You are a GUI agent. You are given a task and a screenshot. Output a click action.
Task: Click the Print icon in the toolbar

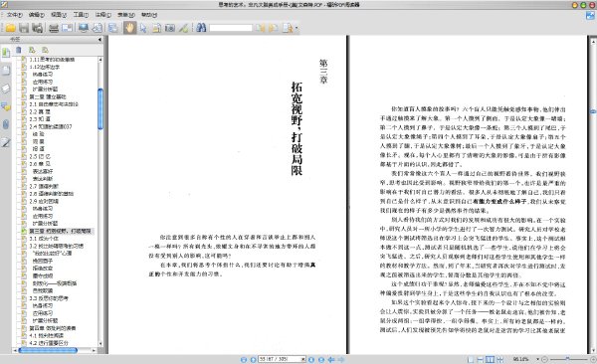54,28
